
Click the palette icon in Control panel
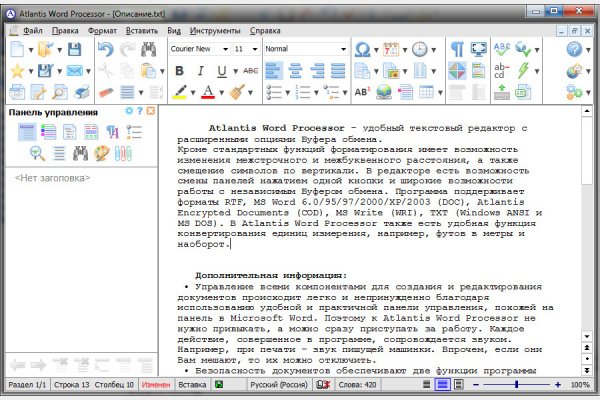pos(102,153)
